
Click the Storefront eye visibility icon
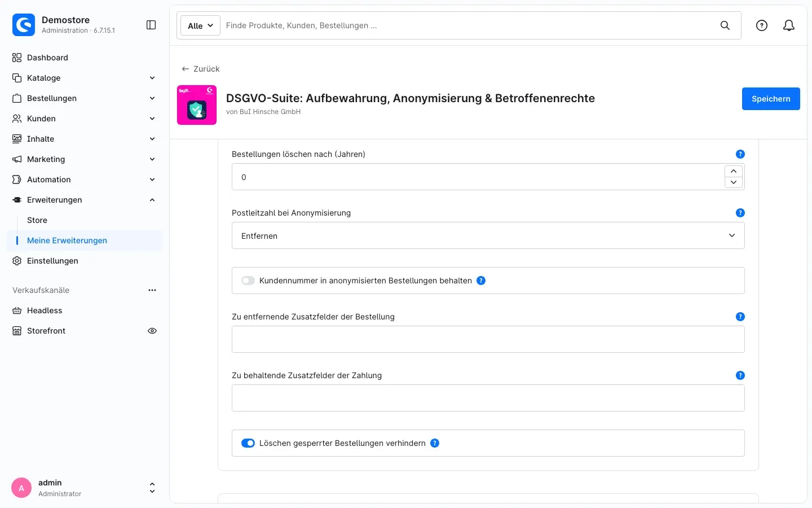[152, 331]
